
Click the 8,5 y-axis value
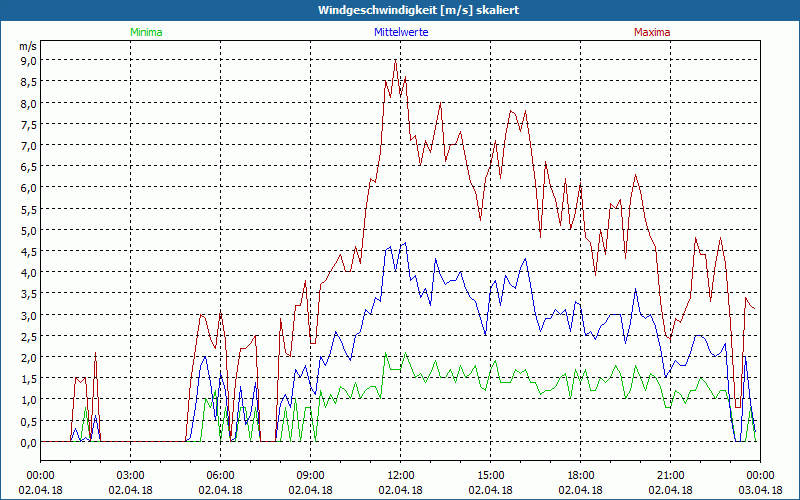point(28,82)
